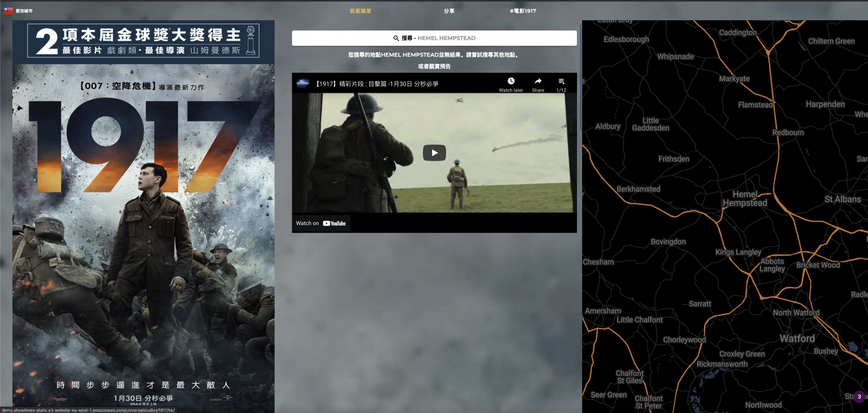Click the Abbots Langley map label

[x=772, y=265]
